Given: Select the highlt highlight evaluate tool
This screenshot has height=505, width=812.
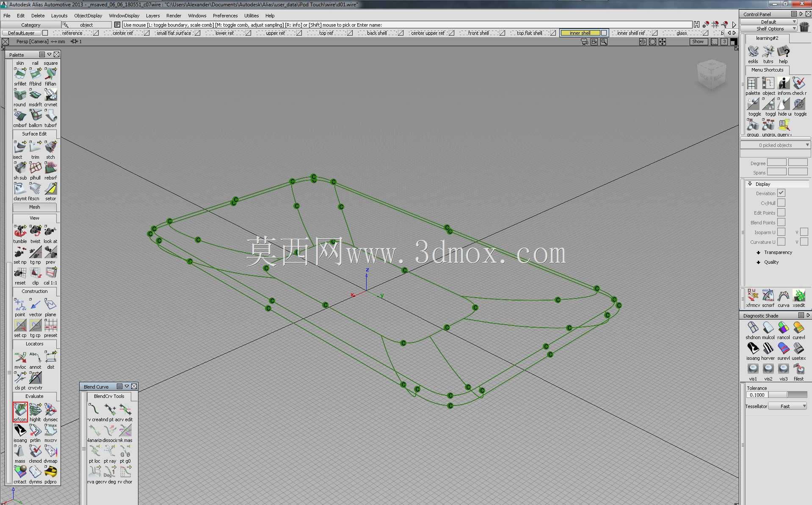Looking at the screenshot, I should (x=35, y=410).
